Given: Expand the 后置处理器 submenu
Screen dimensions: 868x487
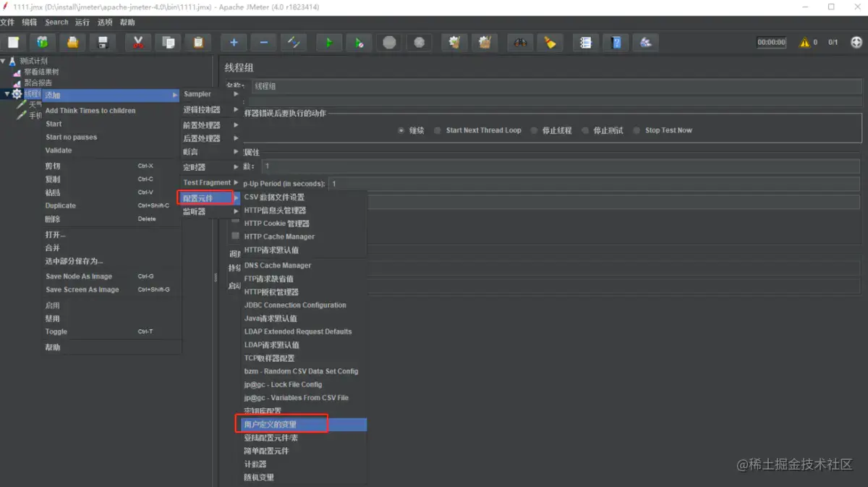Looking at the screenshot, I should (x=210, y=138).
